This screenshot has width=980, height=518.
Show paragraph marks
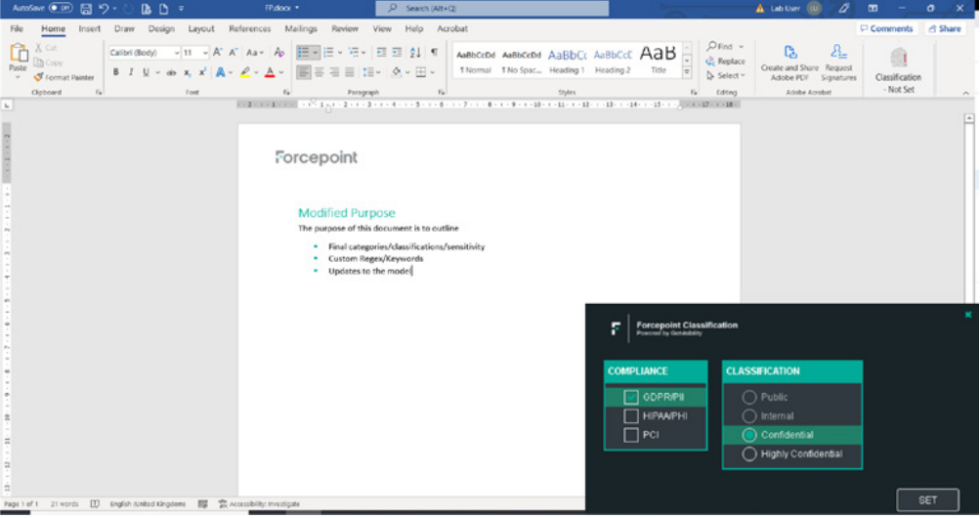434,53
